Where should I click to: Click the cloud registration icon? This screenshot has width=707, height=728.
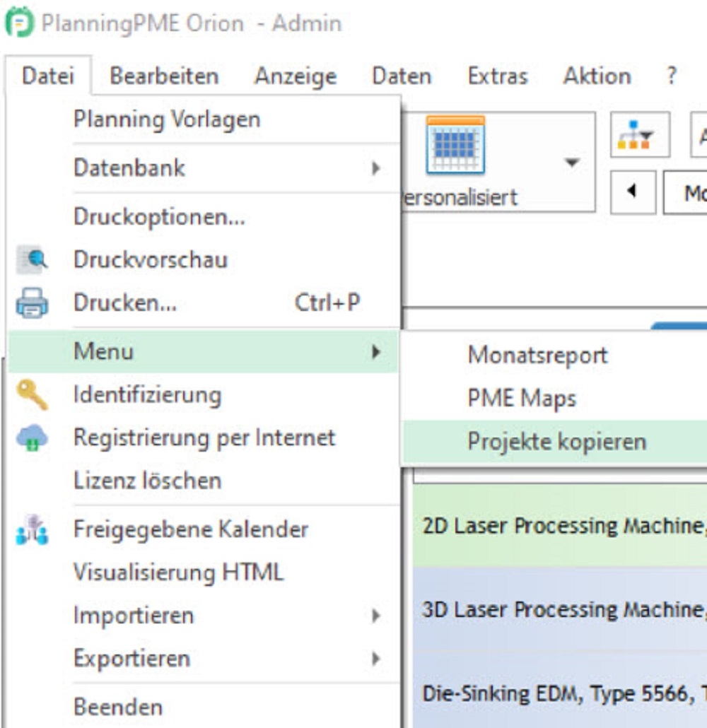pyautogui.click(x=32, y=438)
